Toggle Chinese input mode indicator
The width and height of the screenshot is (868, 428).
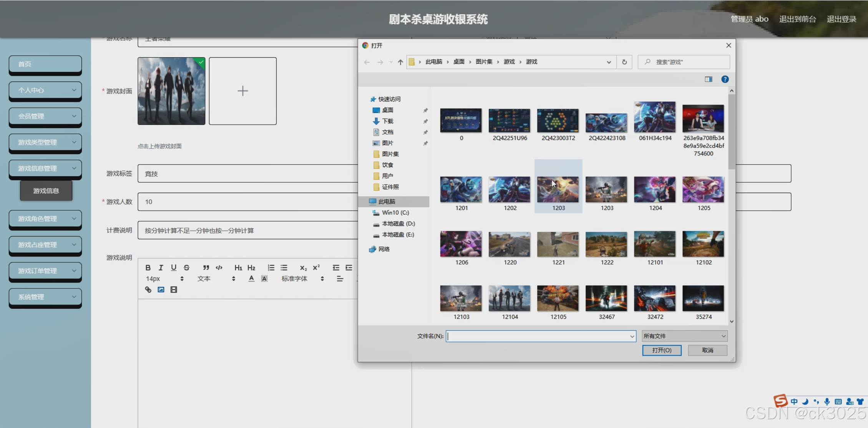tap(794, 402)
